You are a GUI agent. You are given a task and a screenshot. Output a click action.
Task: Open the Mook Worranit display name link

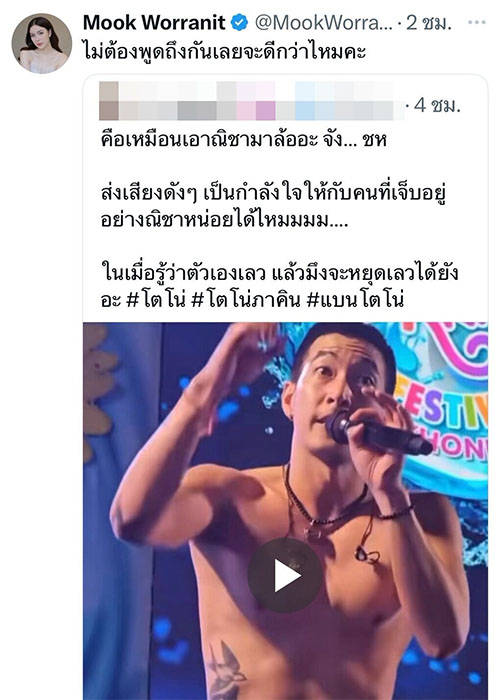tap(154, 22)
